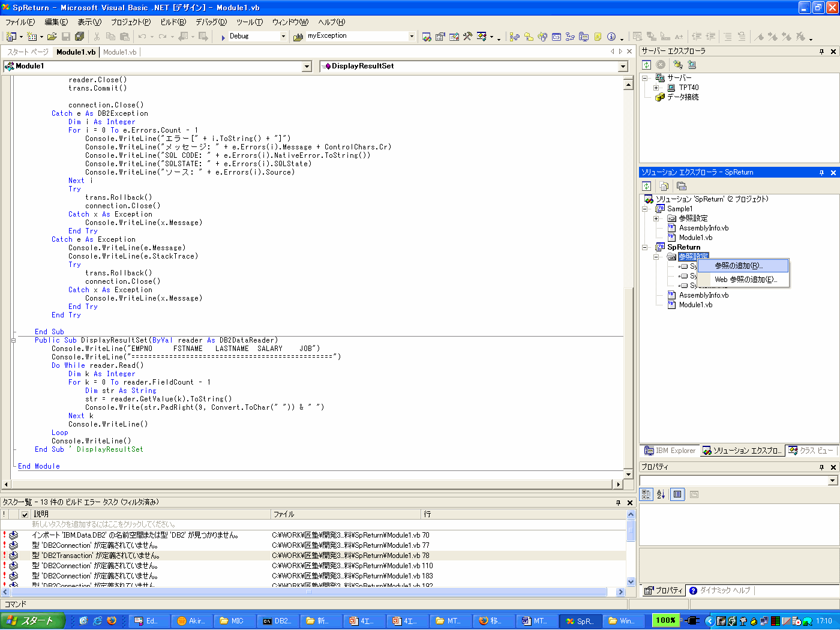
Task: Select AssemblyInfo.vb under Sample1 project
Action: (703, 228)
